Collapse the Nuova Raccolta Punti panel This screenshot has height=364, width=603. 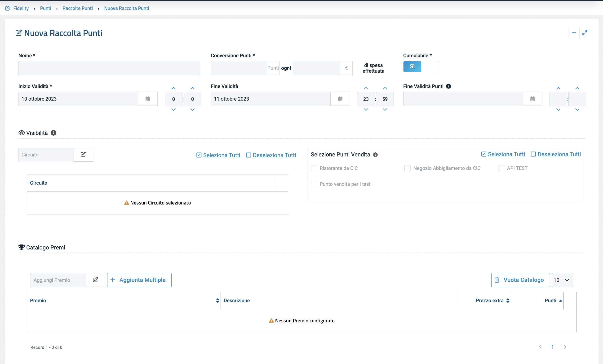(x=574, y=33)
